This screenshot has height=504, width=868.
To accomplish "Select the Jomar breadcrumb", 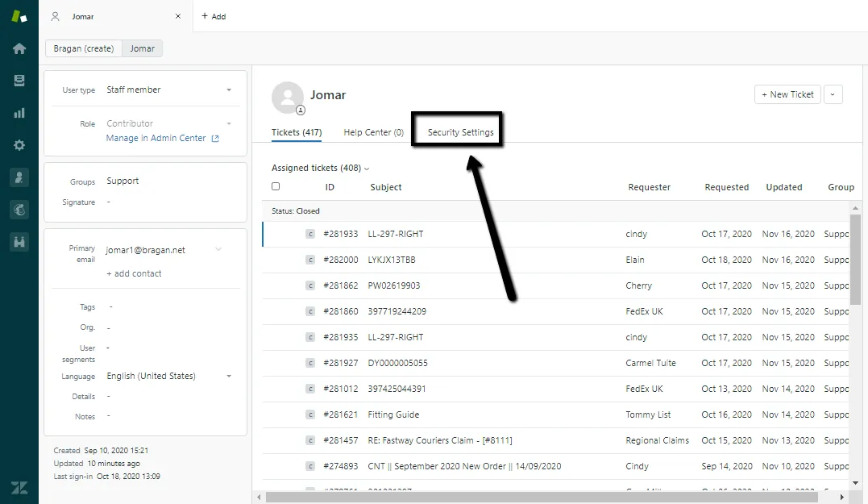I will pos(143,48).
